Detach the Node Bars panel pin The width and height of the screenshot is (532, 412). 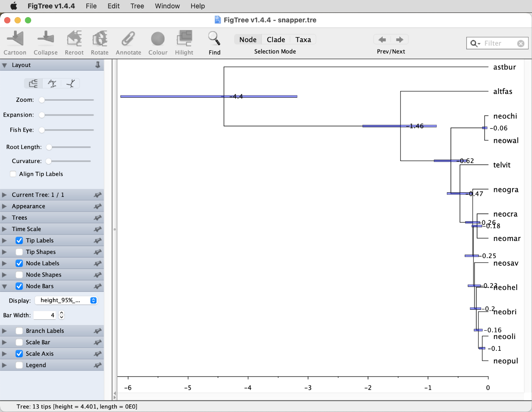pos(98,286)
